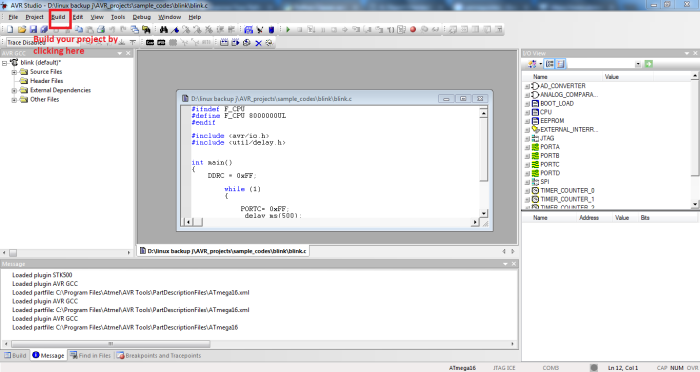700x372 pixels.
Task: Click the green Start Debugging arrow
Action: (288, 29)
